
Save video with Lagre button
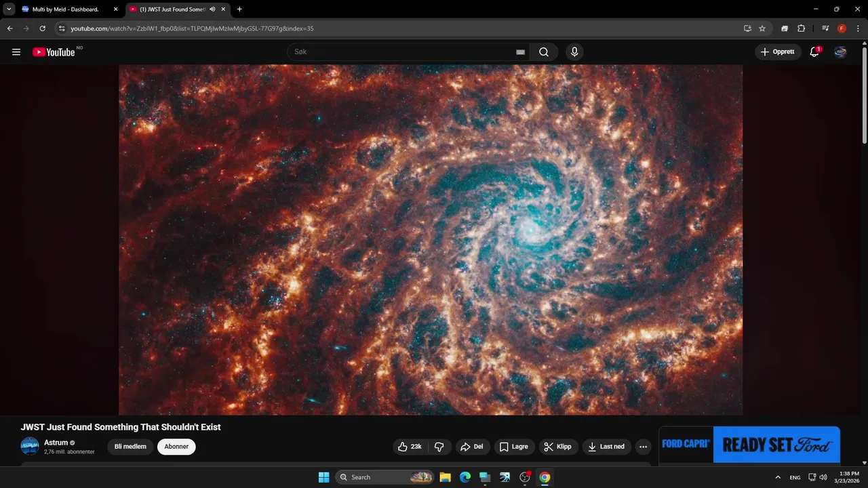pos(514,447)
